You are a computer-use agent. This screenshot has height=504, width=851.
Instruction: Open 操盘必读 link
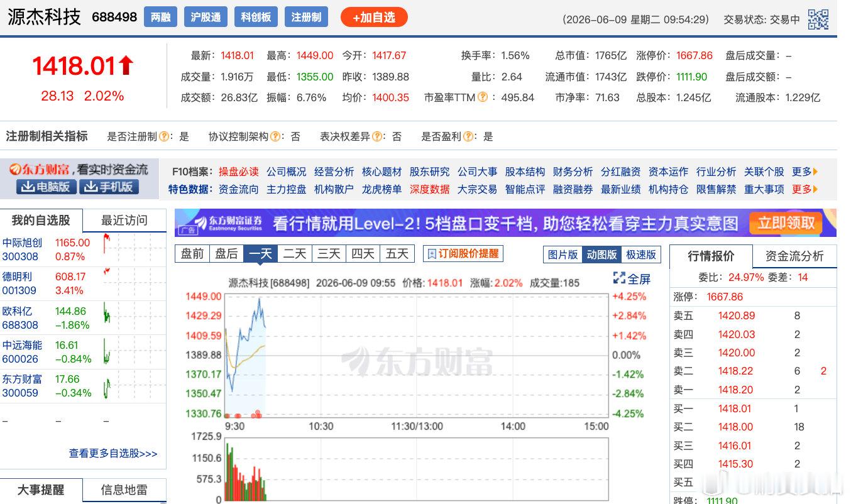[239, 172]
